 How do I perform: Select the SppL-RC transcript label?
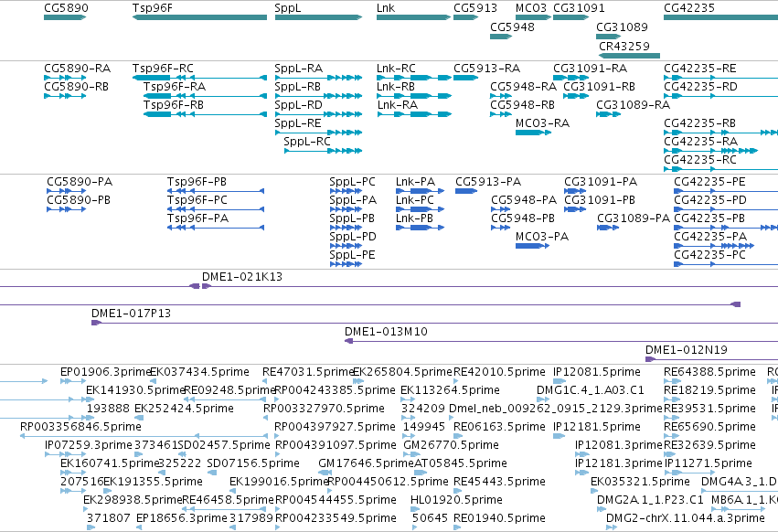[307, 142]
